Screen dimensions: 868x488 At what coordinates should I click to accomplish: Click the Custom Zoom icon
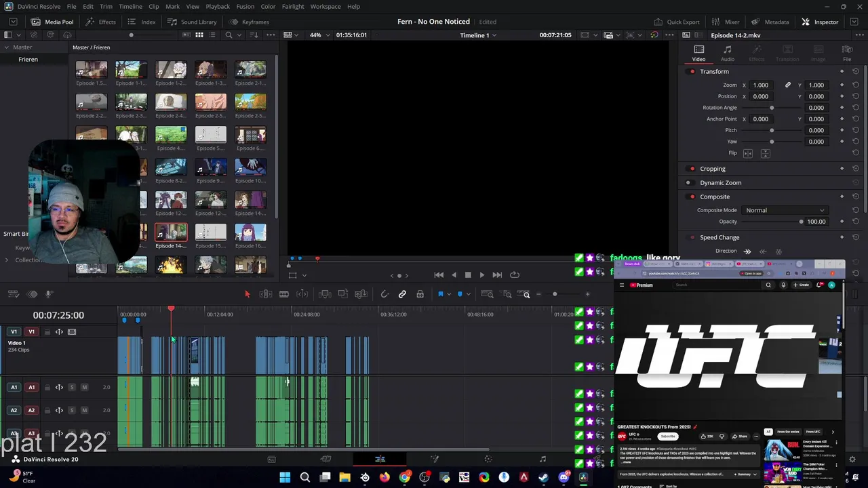point(526,294)
